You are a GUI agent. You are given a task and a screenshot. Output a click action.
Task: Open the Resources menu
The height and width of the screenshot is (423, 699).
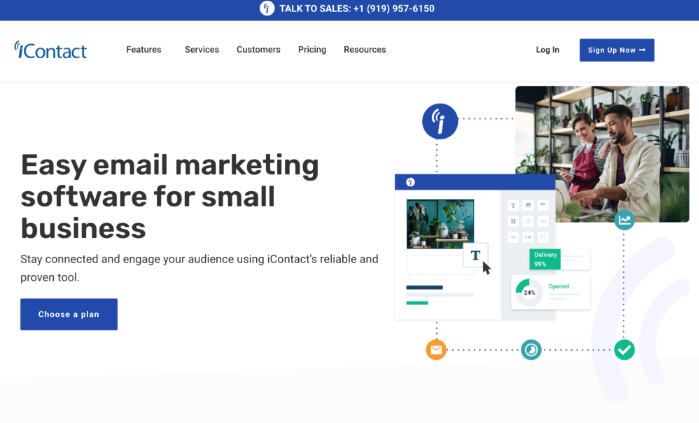point(365,49)
